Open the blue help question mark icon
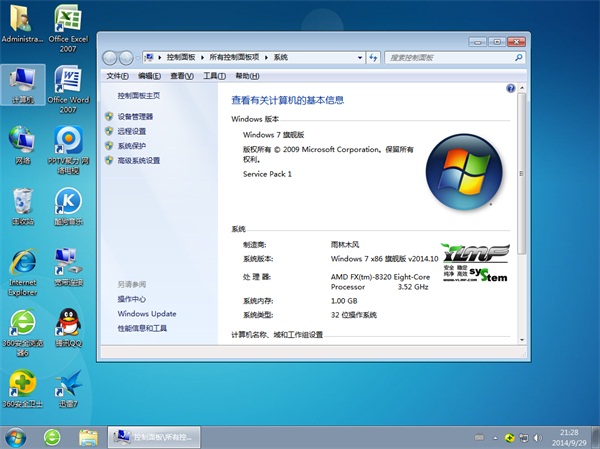600x449 pixels. click(x=510, y=88)
